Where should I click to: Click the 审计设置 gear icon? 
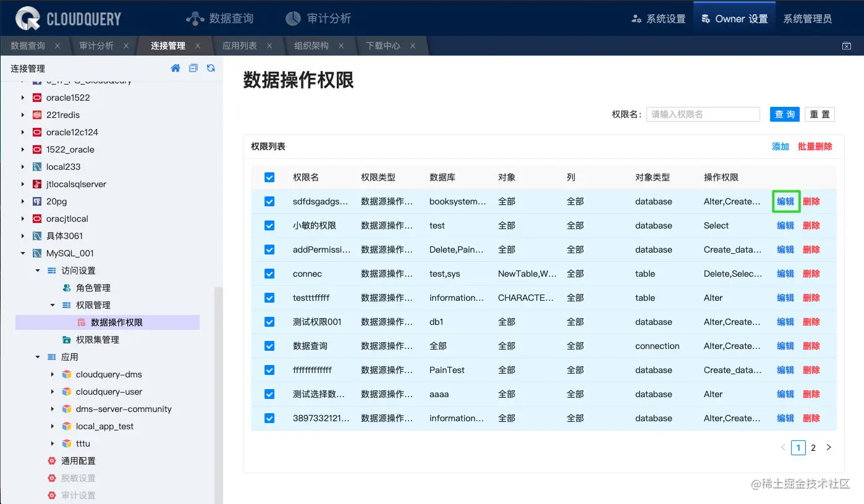point(52,495)
